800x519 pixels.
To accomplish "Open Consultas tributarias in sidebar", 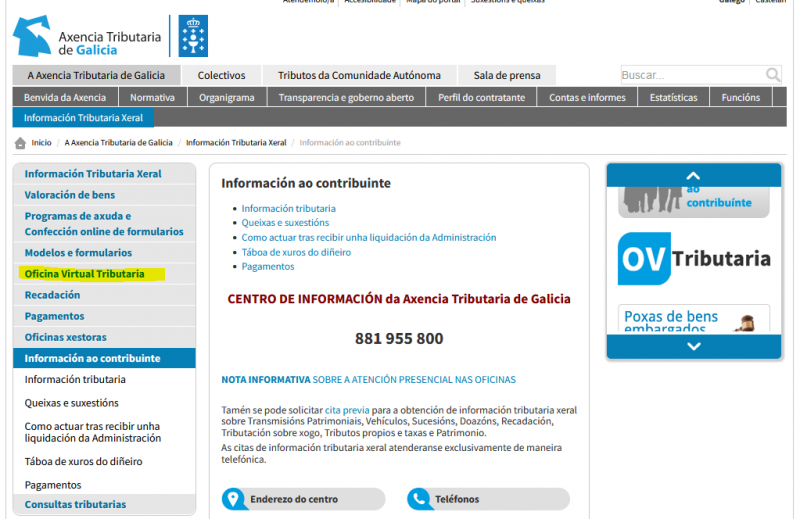I will click(x=104, y=504).
